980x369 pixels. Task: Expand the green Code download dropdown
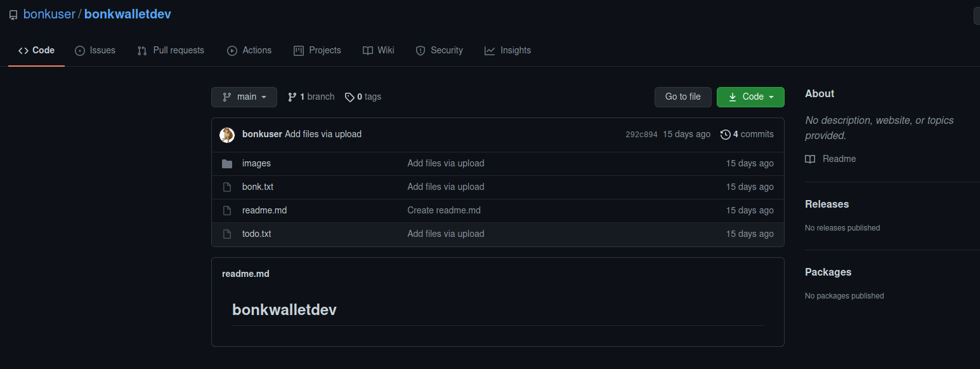[x=750, y=97]
